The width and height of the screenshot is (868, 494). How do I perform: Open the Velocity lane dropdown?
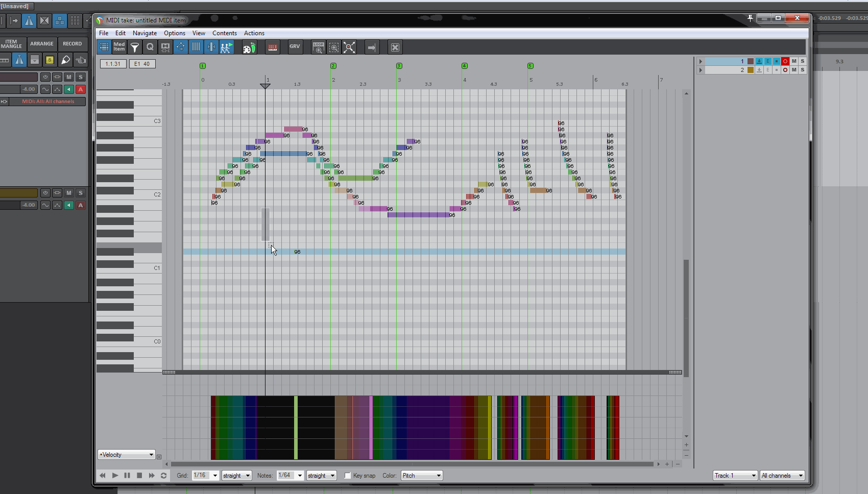(x=126, y=455)
